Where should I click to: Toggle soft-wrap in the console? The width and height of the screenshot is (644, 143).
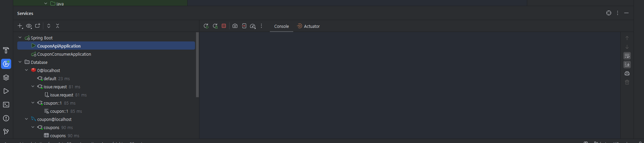coord(627,56)
